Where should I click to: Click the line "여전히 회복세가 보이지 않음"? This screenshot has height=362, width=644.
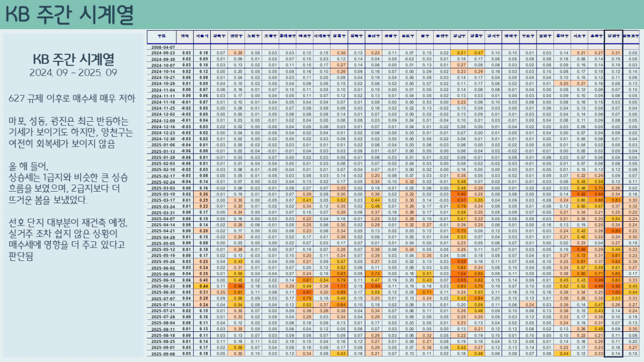point(62,144)
